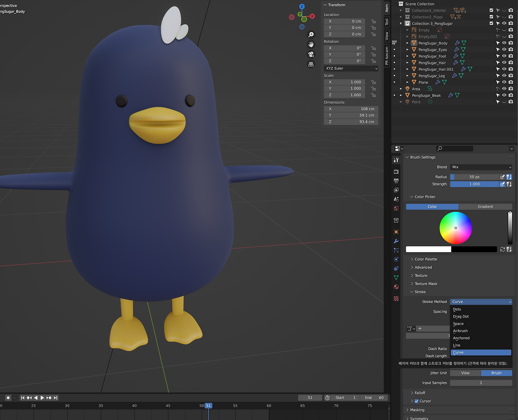Toggle the camera view icon in viewport

(311, 54)
